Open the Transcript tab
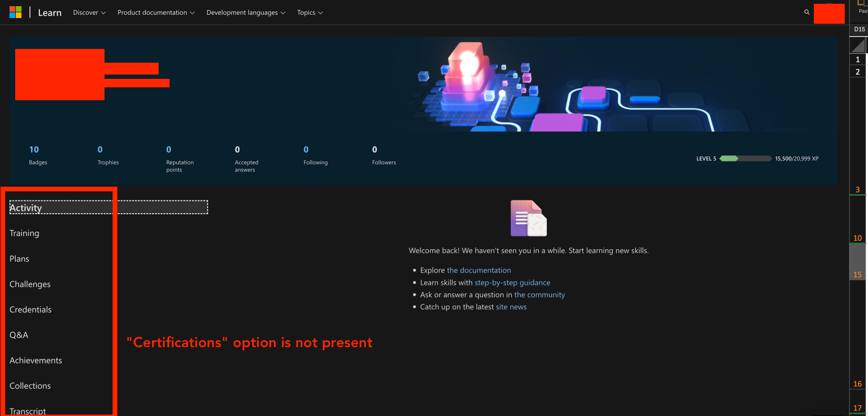Screen dimensions: 868x416 point(28,411)
